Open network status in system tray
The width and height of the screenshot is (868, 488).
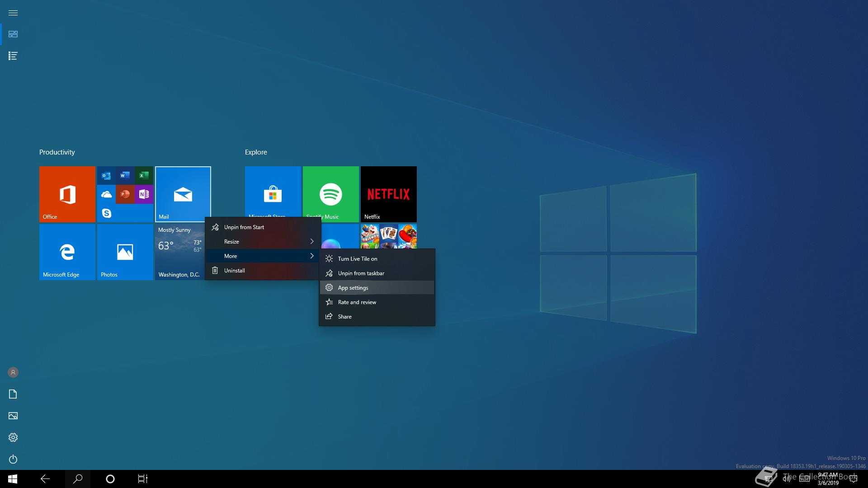pyautogui.click(x=768, y=479)
